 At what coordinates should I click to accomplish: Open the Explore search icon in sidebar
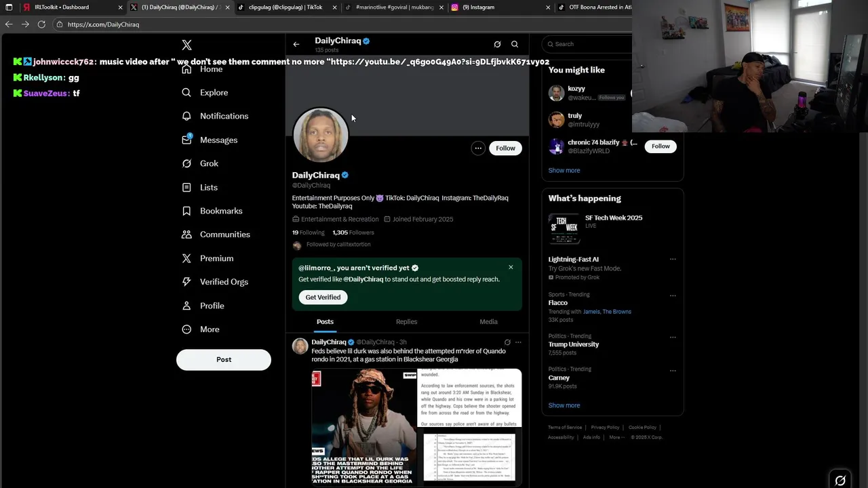[186, 93]
